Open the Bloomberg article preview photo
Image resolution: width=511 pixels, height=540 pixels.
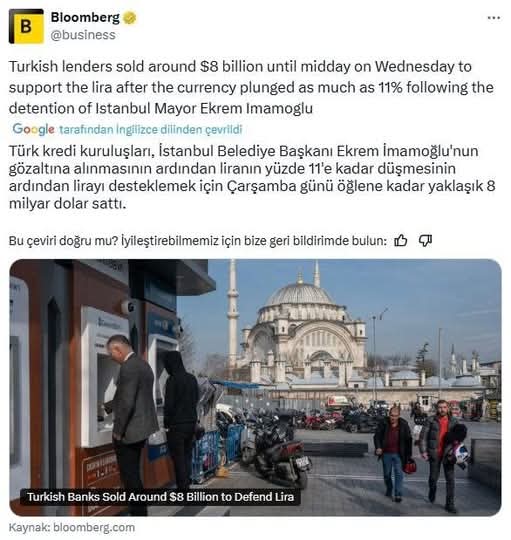tap(255, 387)
